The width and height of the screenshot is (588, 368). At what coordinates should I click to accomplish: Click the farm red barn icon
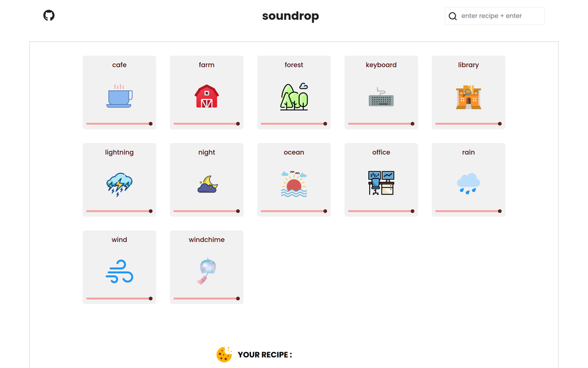click(x=206, y=96)
